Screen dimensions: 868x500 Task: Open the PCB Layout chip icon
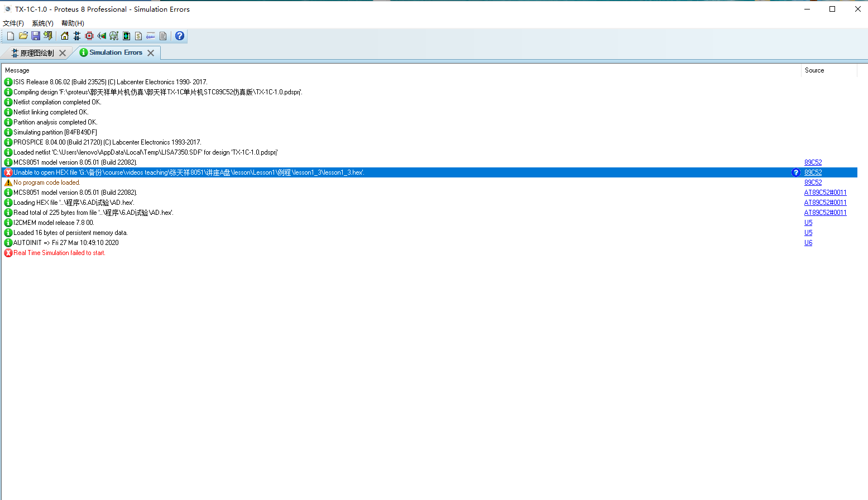click(89, 36)
